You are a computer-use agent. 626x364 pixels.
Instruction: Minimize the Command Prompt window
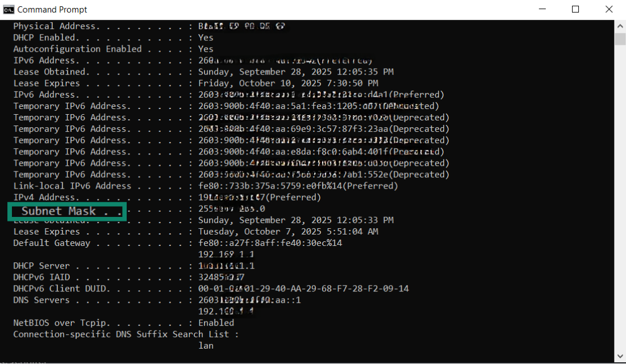(541, 9)
